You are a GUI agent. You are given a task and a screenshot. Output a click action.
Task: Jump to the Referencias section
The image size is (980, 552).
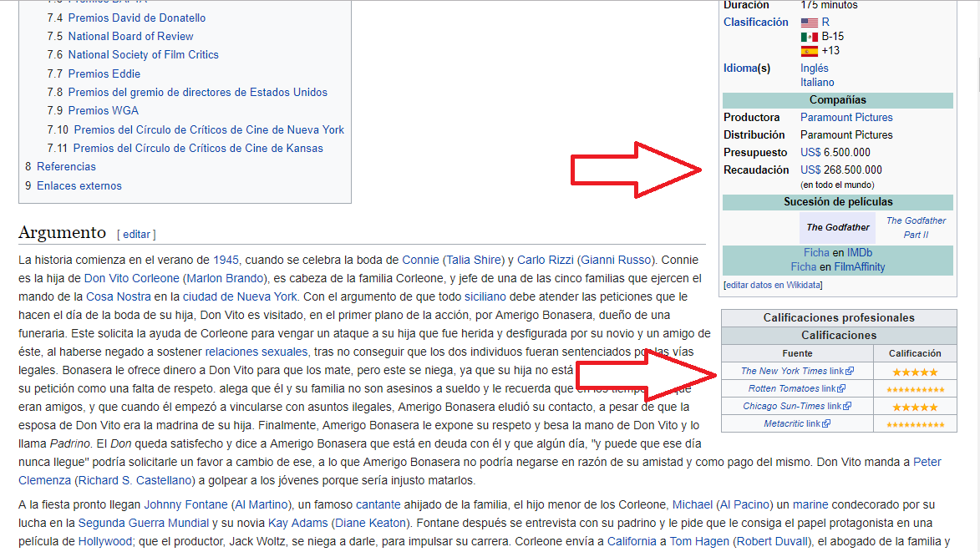(x=66, y=167)
